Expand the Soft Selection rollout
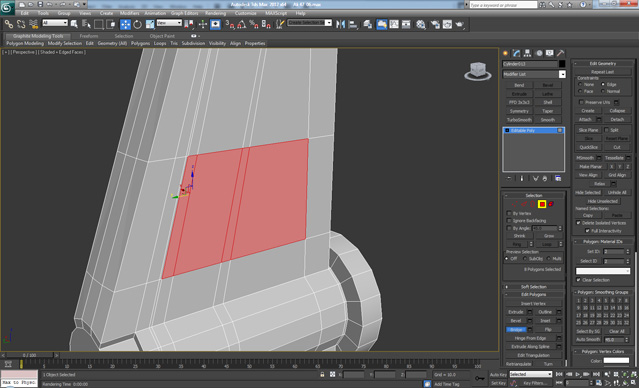 (533, 287)
